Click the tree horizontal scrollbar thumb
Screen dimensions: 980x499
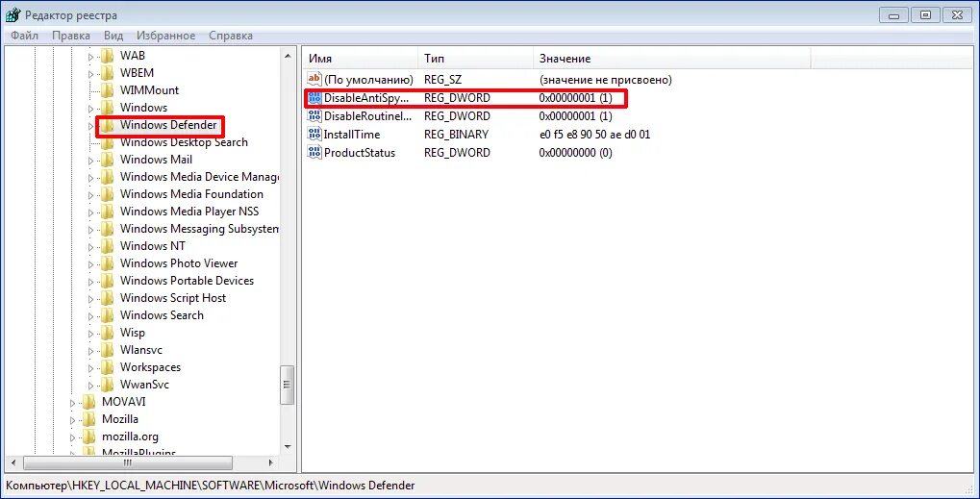[x=128, y=462]
